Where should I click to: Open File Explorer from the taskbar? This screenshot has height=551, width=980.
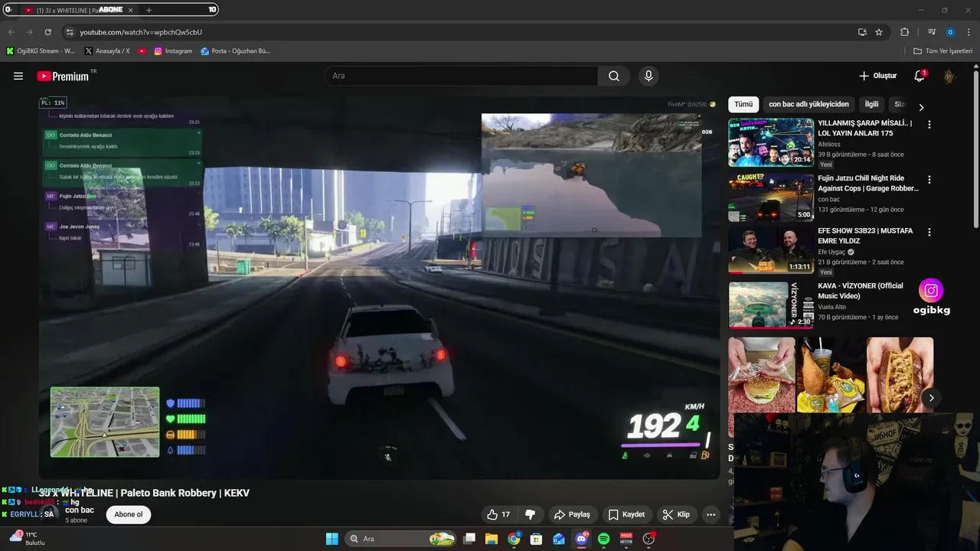[x=492, y=539]
